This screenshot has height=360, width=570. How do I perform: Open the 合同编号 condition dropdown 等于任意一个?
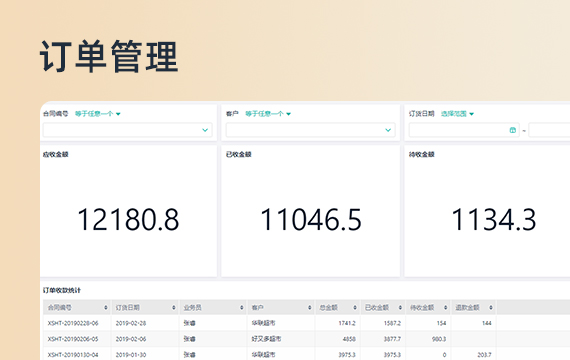tap(97, 114)
